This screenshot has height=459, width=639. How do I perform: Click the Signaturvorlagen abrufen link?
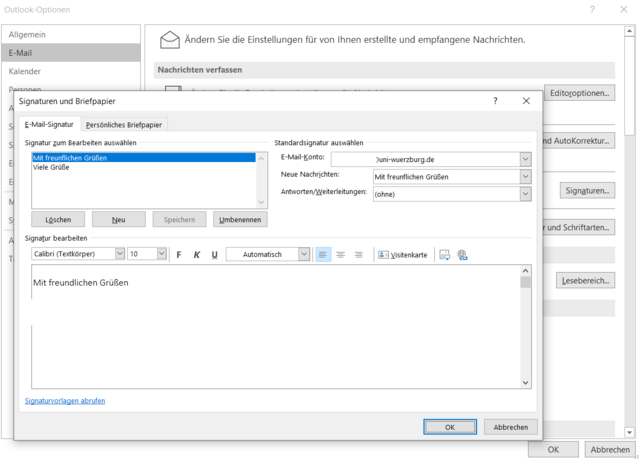point(65,401)
